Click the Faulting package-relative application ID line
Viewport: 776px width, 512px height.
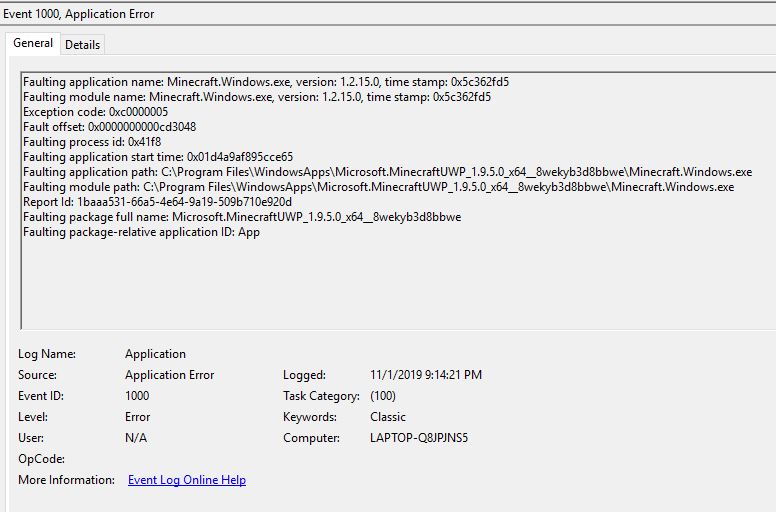tap(141, 232)
